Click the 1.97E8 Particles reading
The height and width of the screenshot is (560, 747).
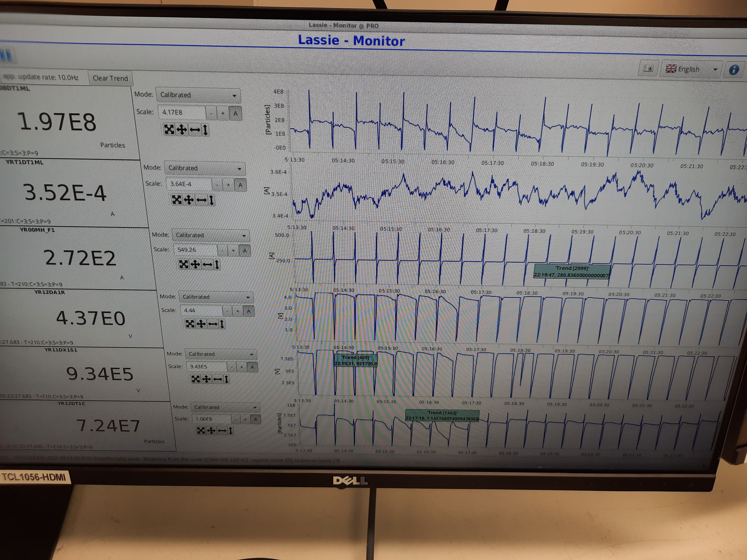pos(57,122)
